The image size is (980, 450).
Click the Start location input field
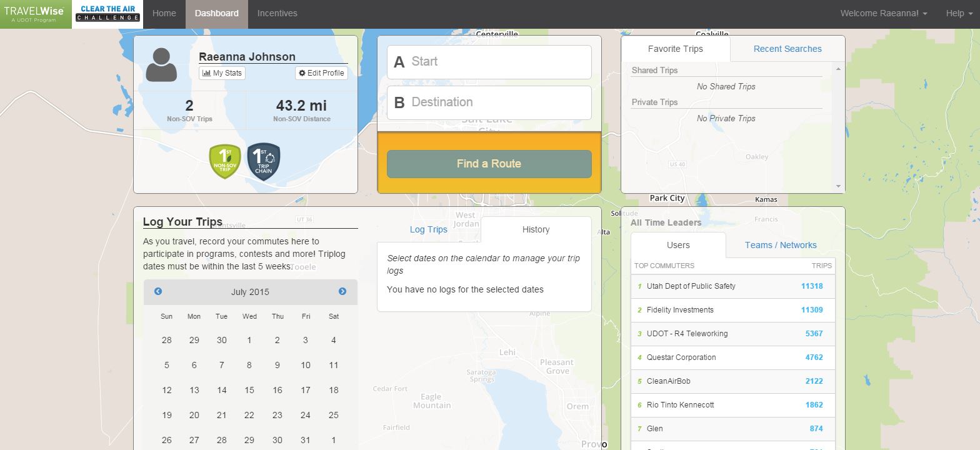[489, 62]
